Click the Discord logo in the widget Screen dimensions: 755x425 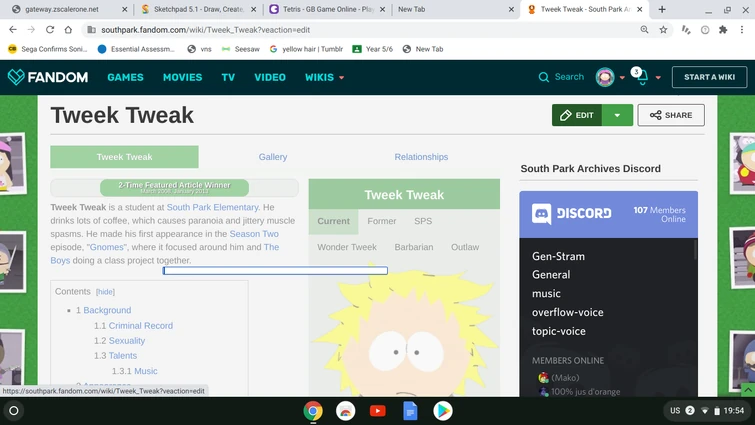pyautogui.click(x=572, y=213)
